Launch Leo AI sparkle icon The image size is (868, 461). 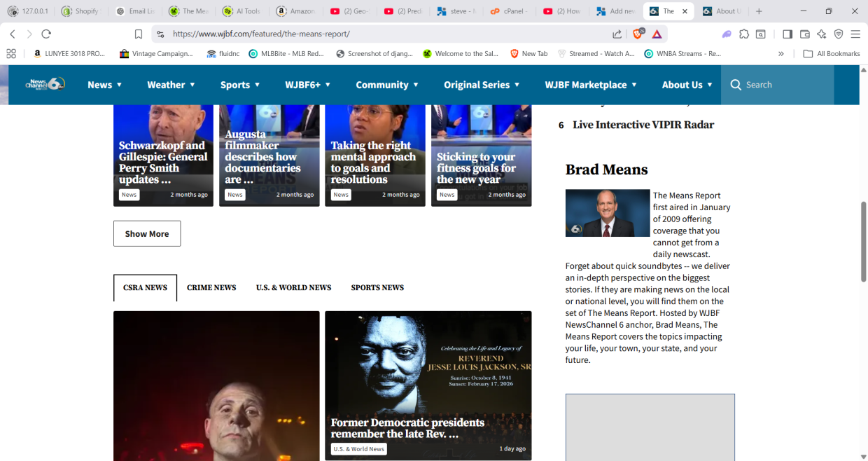[x=821, y=34]
